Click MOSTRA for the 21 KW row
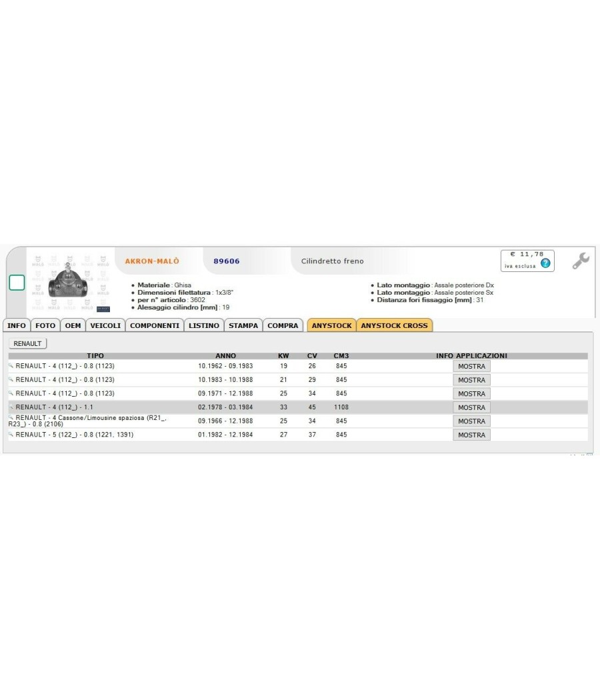The image size is (600, 700). pos(471,380)
